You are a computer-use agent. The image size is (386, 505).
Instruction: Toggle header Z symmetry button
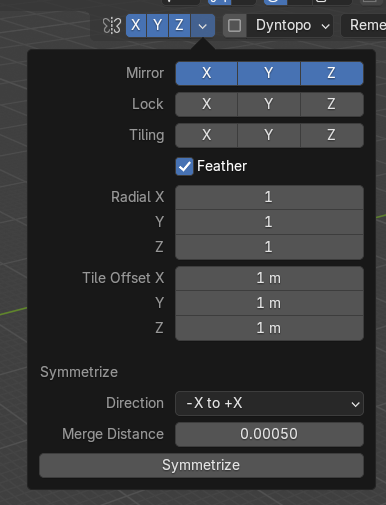tap(179, 25)
